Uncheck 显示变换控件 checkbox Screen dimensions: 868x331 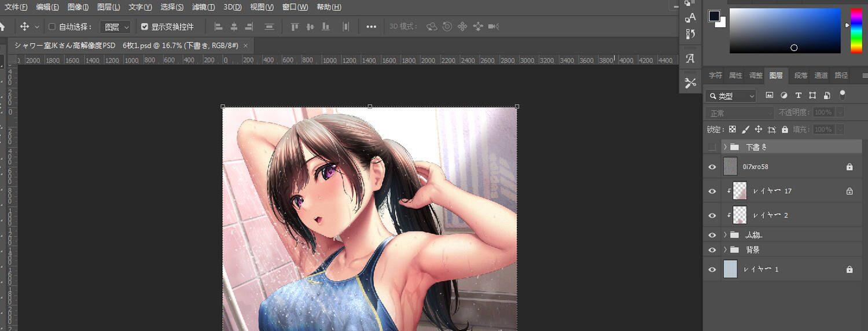[x=145, y=27]
